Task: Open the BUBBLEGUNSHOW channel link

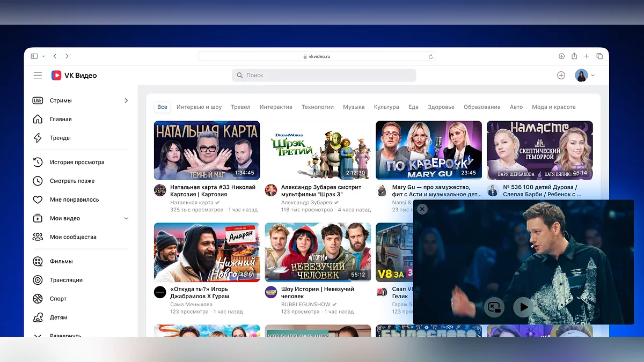Action: [x=306, y=304]
